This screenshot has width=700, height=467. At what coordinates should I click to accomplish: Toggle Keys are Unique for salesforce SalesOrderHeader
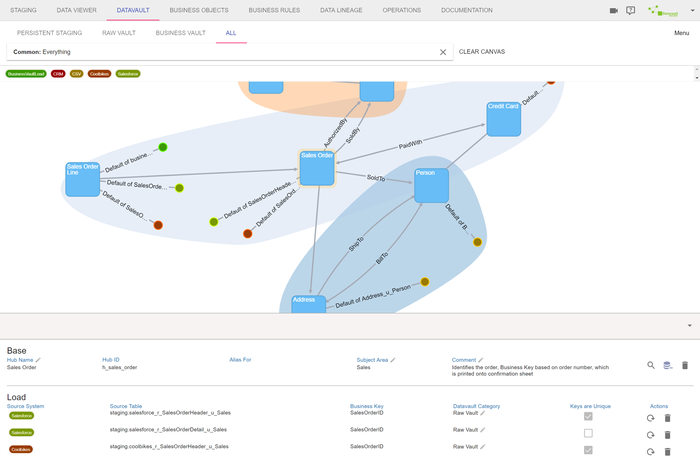tap(588, 416)
